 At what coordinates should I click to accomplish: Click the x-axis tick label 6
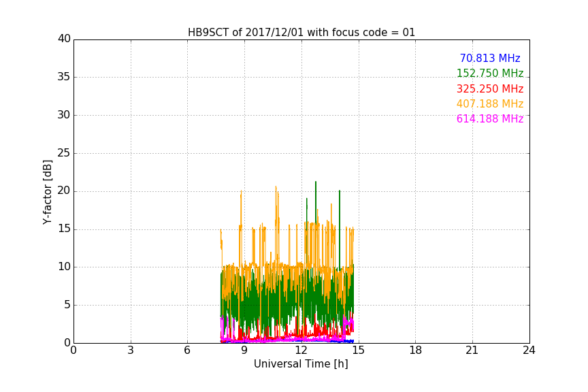coord(187,350)
